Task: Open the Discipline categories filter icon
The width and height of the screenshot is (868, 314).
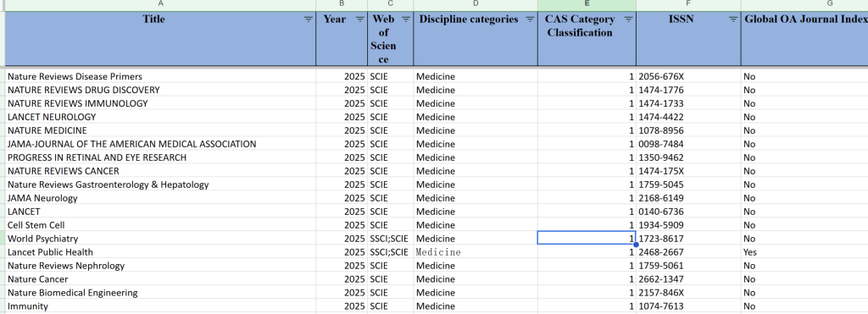Action: [530, 19]
